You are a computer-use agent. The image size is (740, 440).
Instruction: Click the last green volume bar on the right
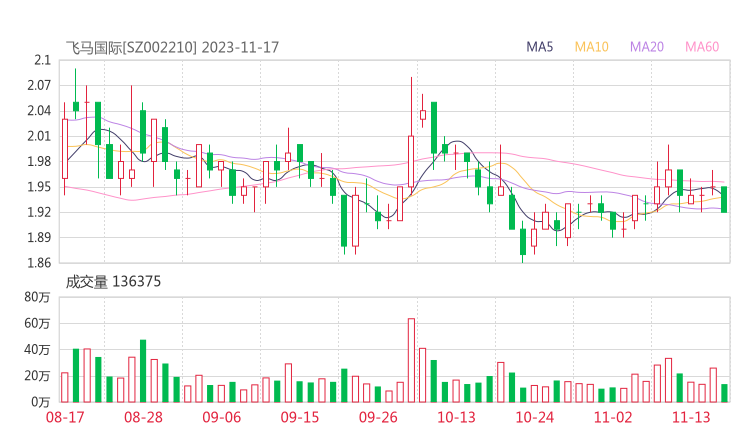point(724,393)
